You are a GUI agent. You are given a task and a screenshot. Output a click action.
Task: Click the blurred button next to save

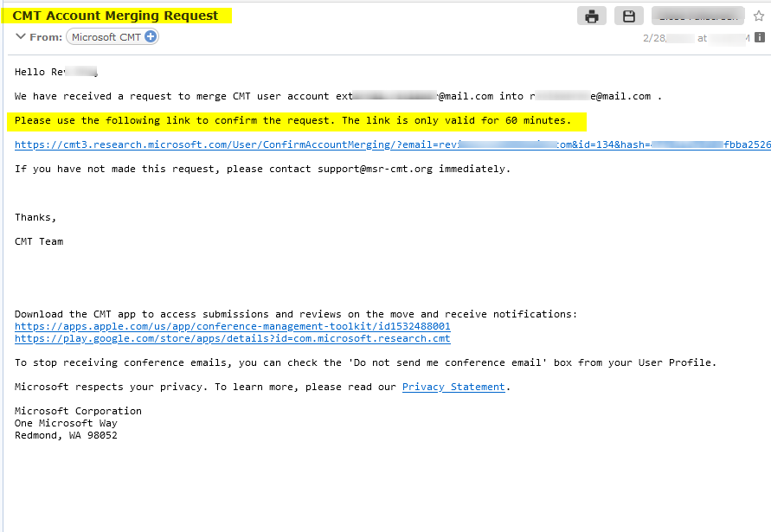coord(697,16)
